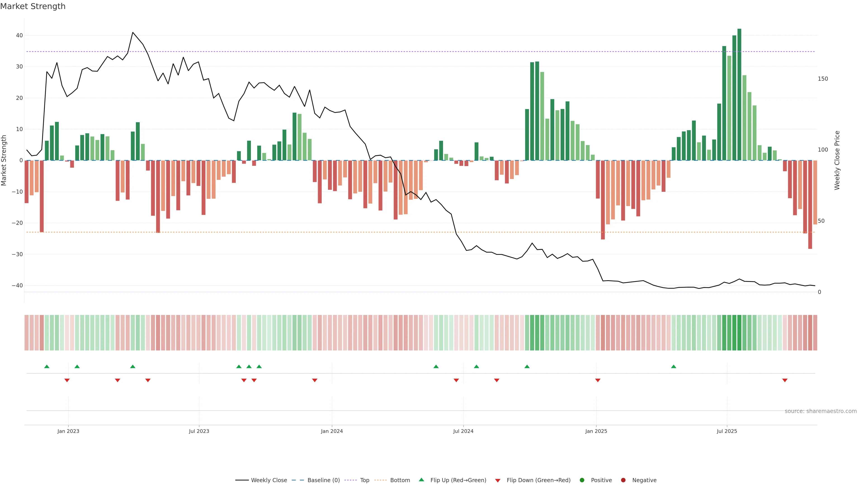Click the tallest green bar in July 2025
The height and width of the screenshot is (488, 868).
(739, 94)
